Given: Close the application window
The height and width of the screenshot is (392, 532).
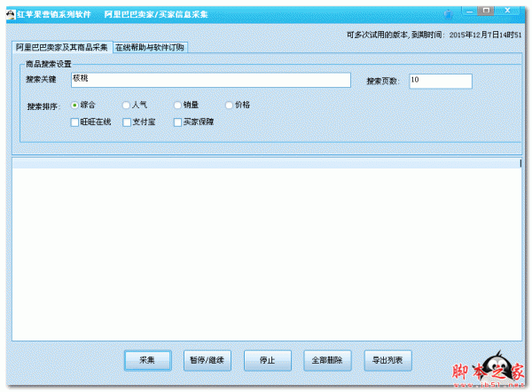Looking at the screenshot, I should click(507, 11).
